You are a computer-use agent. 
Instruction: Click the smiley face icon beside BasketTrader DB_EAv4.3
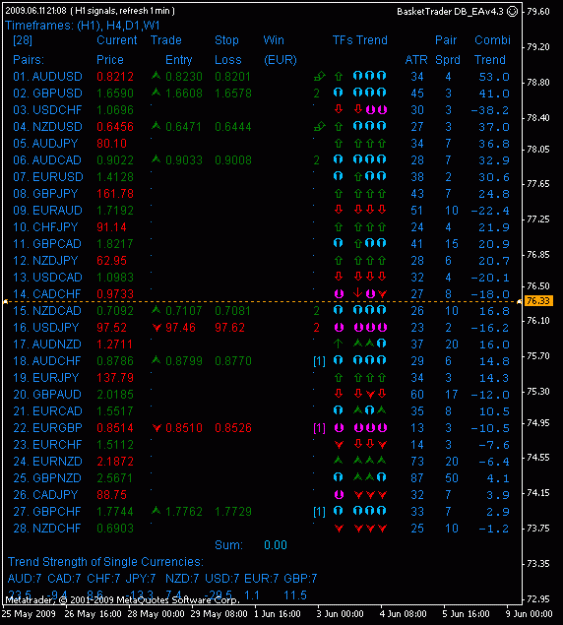(x=512, y=12)
